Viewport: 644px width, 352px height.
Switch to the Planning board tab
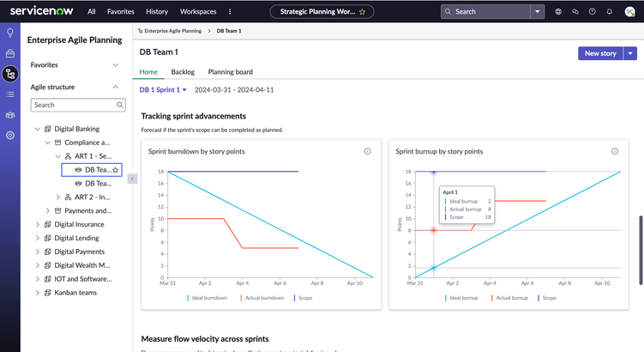[x=231, y=72]
